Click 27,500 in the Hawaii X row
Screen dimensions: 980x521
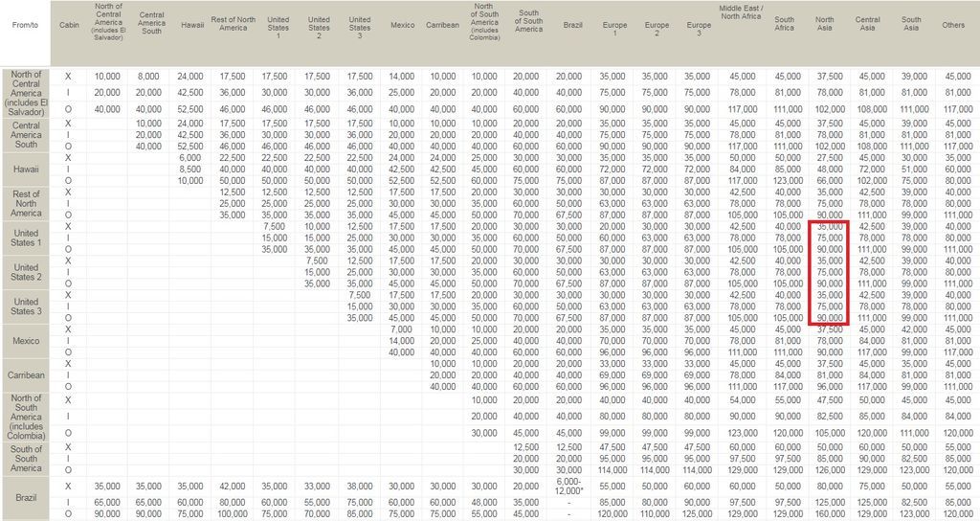click(830, 158)
